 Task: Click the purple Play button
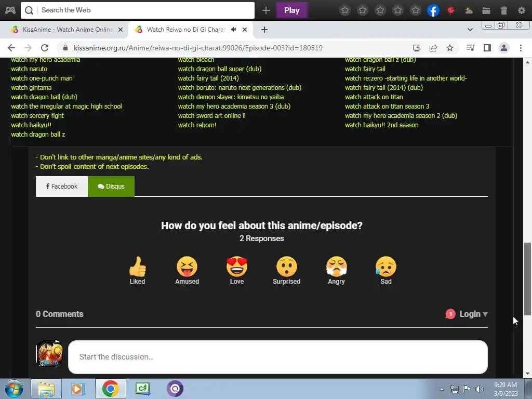pos(292,10)
